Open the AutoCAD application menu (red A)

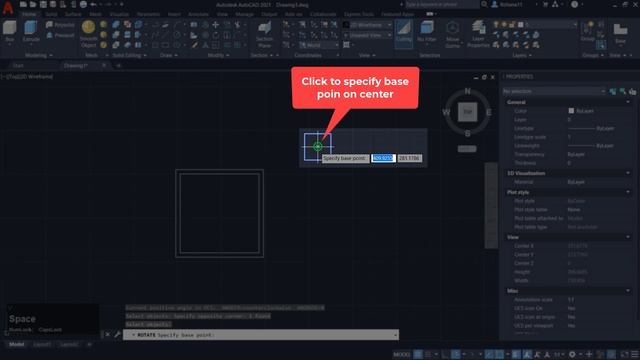coord(7,8)
